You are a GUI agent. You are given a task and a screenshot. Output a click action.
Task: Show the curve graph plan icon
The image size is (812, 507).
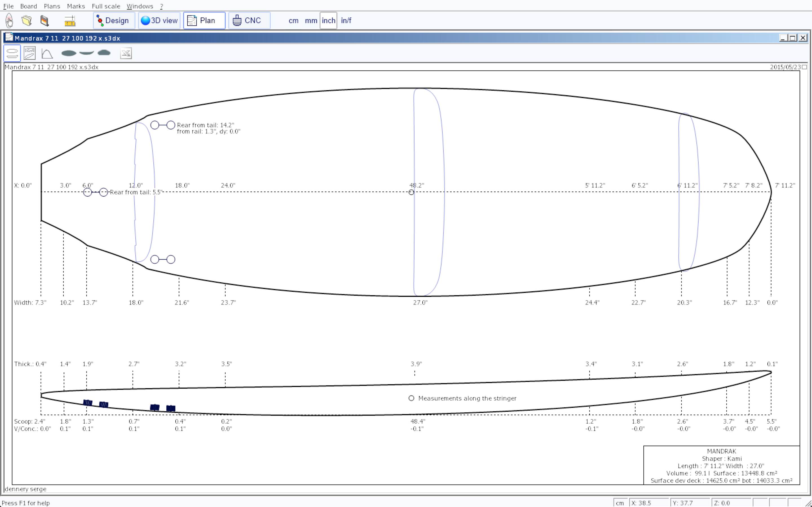(47, 53)
